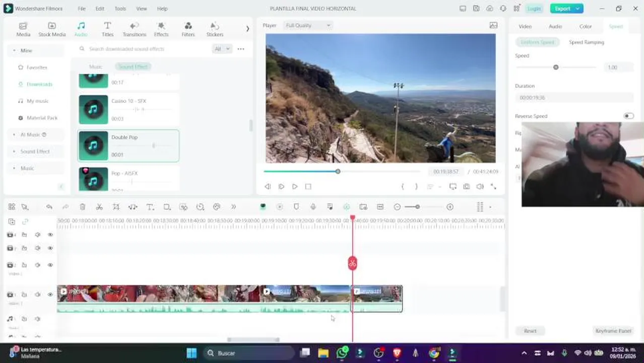Open the Filters tab
Screen dimensions: 644x363
[x=188, y=29]
